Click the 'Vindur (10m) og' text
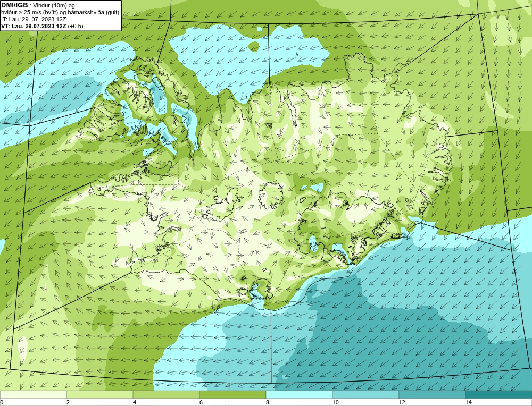Screen dimensions: 532x406 coord(54,5)
